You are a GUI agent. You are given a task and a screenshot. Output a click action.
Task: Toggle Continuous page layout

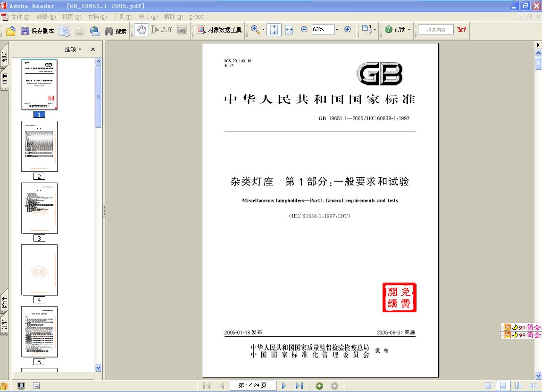click(x=503, y=385)
